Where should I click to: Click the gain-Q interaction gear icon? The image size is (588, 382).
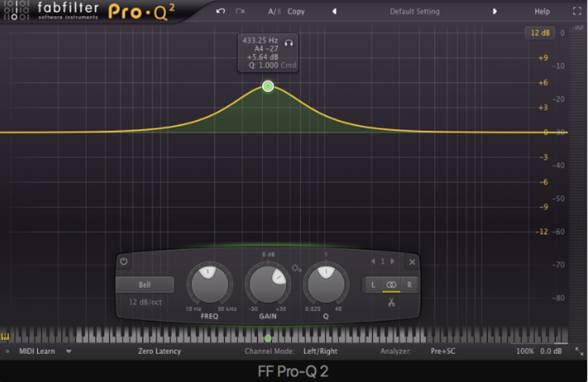(297, 268)
